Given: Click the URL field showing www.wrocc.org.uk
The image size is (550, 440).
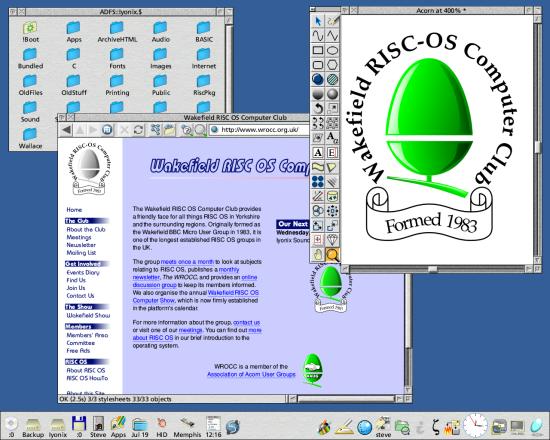Looking at the screenshot, I should [x=260, y=130].
